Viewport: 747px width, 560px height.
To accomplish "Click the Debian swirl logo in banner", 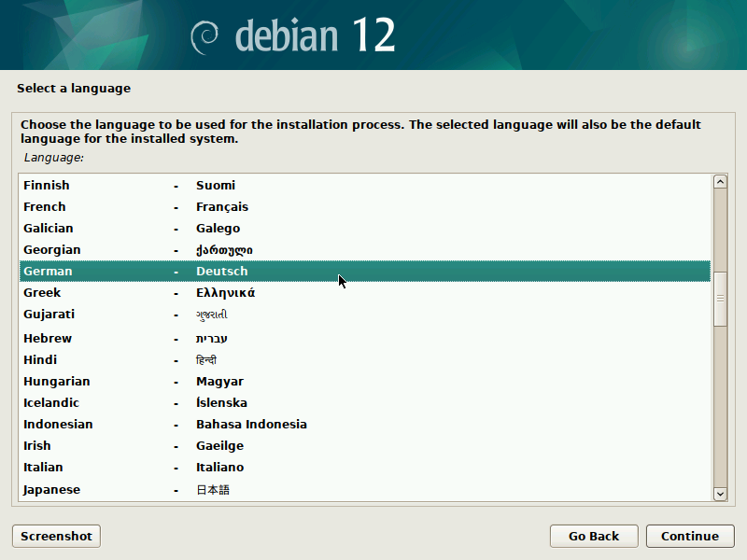I will [204, 37].
